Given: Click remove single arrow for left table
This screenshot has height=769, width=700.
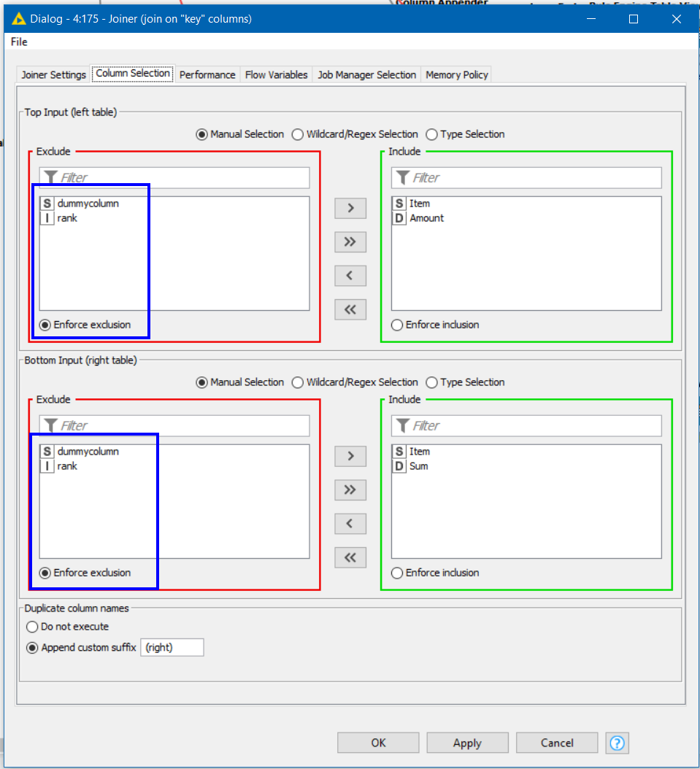Looking at the screenshot, I should coord(350,276).
